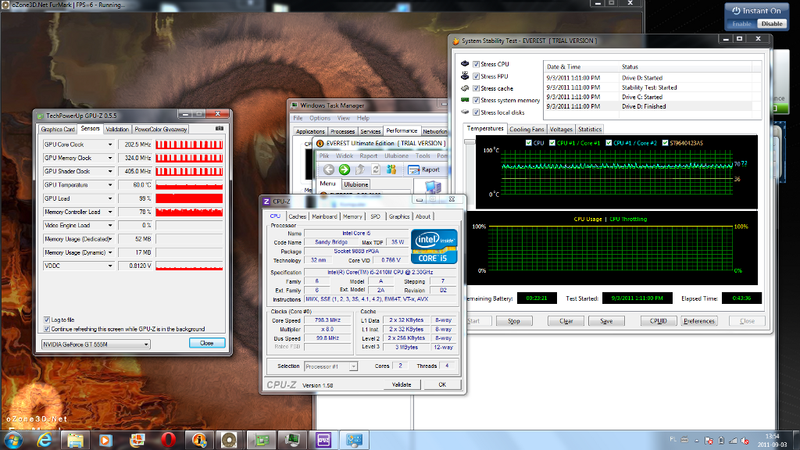Open the Caches tab in CPU-Z

(x=297, y=217)
